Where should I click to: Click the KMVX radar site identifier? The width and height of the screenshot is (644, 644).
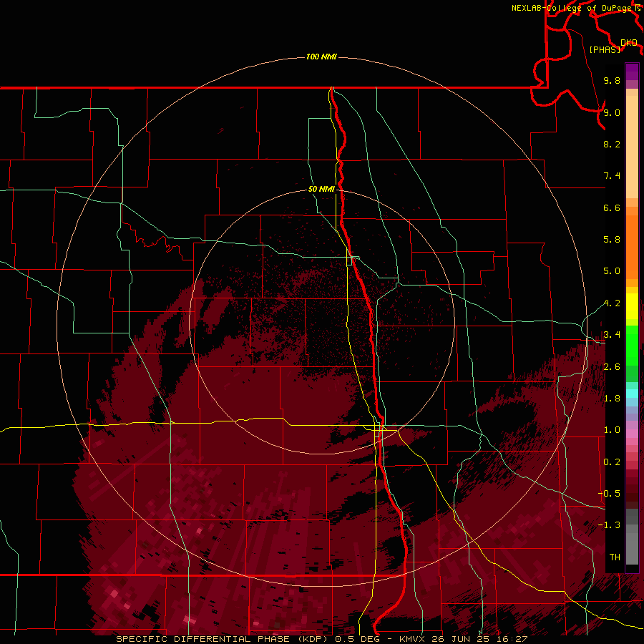click(x=411, y=639)
